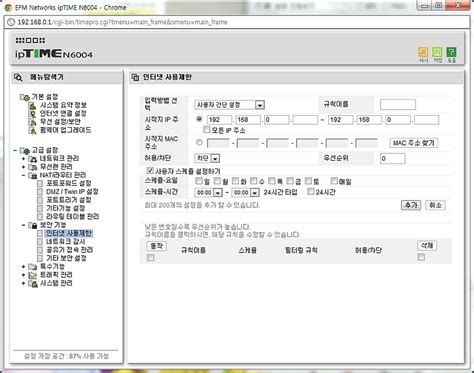The width and height of the screenshot is (474, 373).
Task: Check the 모든 IP 주소 checkbox
Action: tap(207, 129)
